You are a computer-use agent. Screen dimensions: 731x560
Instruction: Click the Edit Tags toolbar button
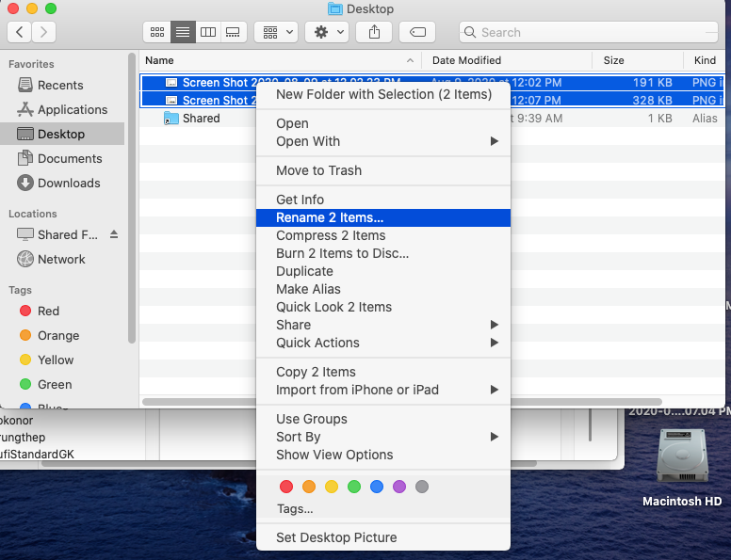tap(417, 32)
